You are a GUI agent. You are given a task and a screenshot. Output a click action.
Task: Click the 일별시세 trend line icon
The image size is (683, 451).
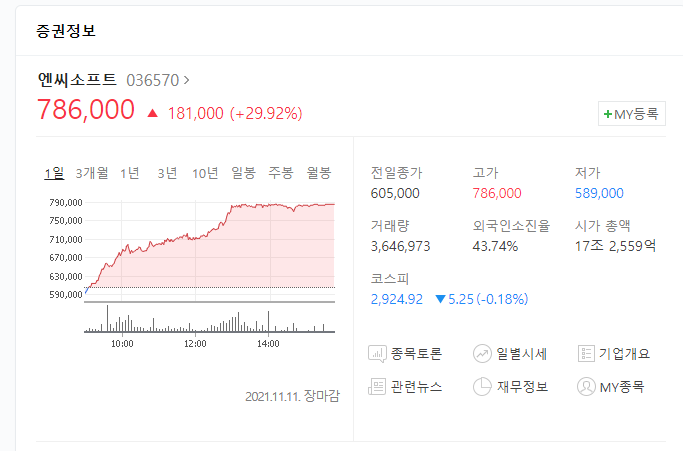[x=482, y=354]
